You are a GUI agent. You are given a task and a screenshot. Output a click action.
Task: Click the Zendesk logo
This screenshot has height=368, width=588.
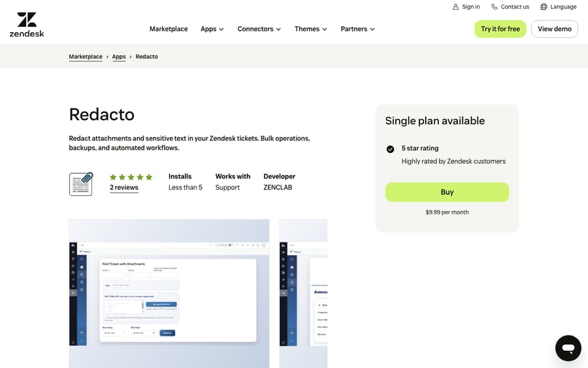click(27, 25)
